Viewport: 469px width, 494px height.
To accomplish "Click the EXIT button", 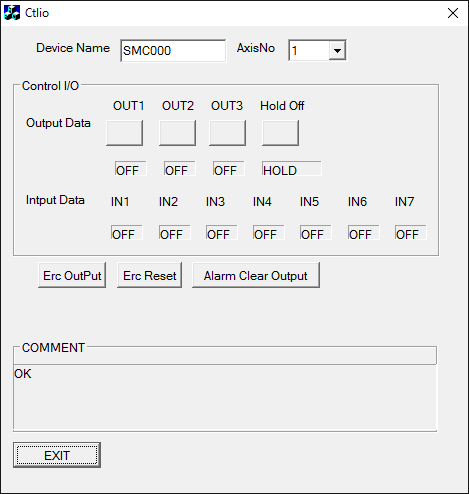I will coord(57,455).
